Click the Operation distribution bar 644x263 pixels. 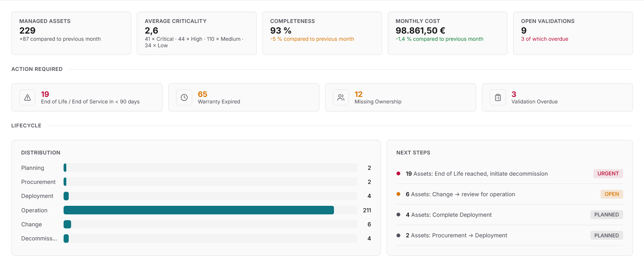click(x=199, y=210)
